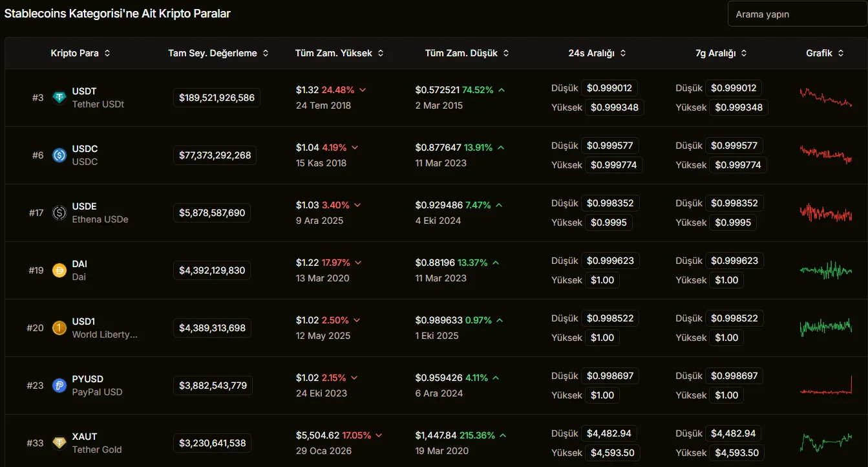Viewport: 868px width, 467px height.
Task: Click the USDT price sparkline chart
Action: coord(825,97)
